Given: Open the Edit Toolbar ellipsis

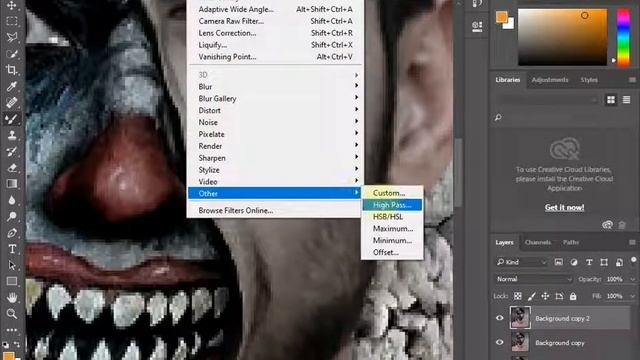Looking at the screenshot, I should [11, 330].
